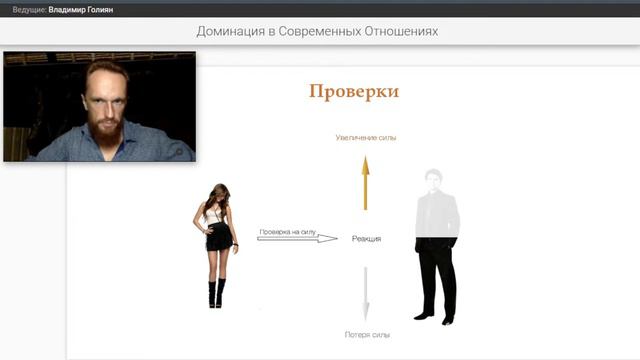Screen dimensions: 640x360
Task: Click the 'Потеря силы' label
Action: pyautogui.click(x=367, y=335)
